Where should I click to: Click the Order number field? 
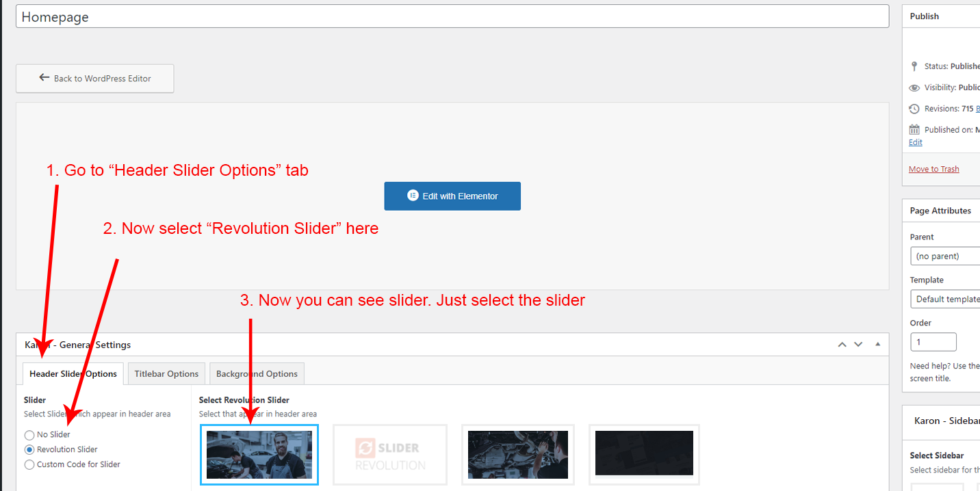pyautogui.click(x=933, y=342)
